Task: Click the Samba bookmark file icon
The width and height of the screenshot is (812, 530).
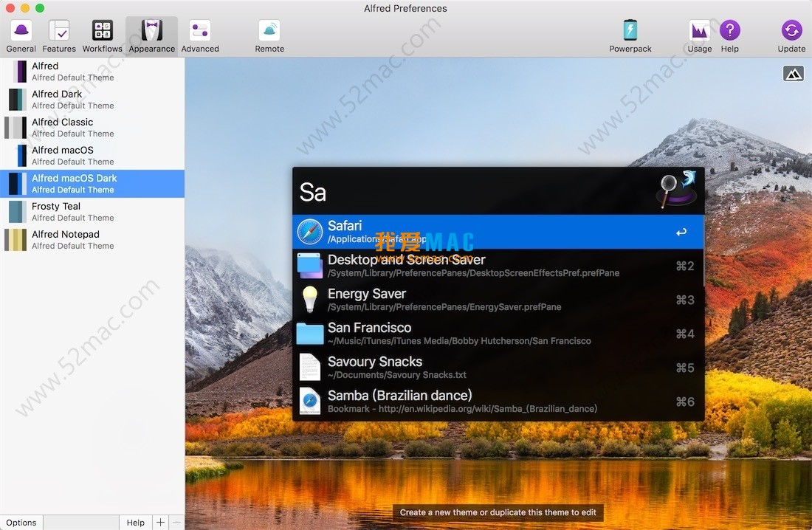Action: pos(310,402)
